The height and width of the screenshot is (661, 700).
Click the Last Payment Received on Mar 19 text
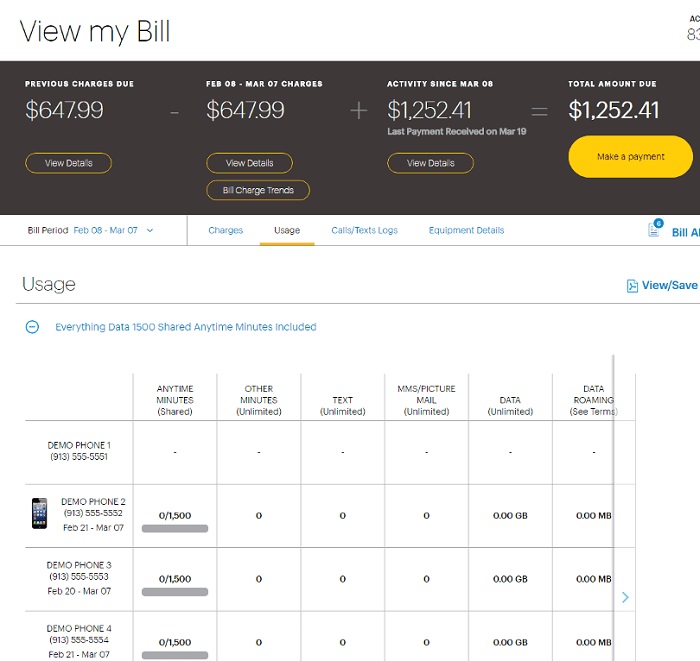(x=457, y=131)
